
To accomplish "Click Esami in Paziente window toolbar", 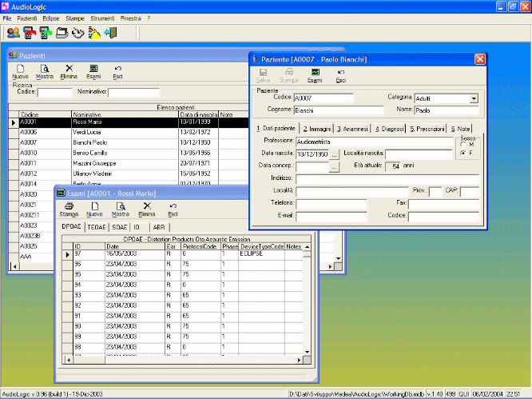I will 315,76.
